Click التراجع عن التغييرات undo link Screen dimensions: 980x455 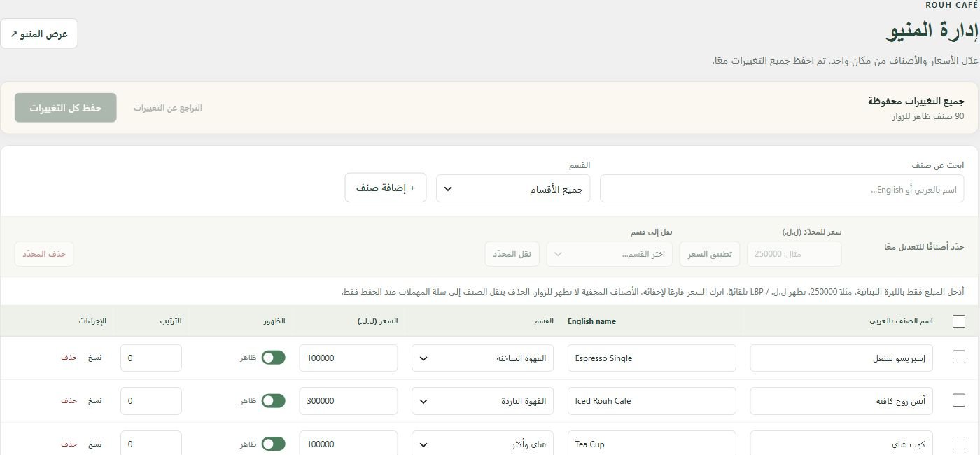[x=168, y=108]
